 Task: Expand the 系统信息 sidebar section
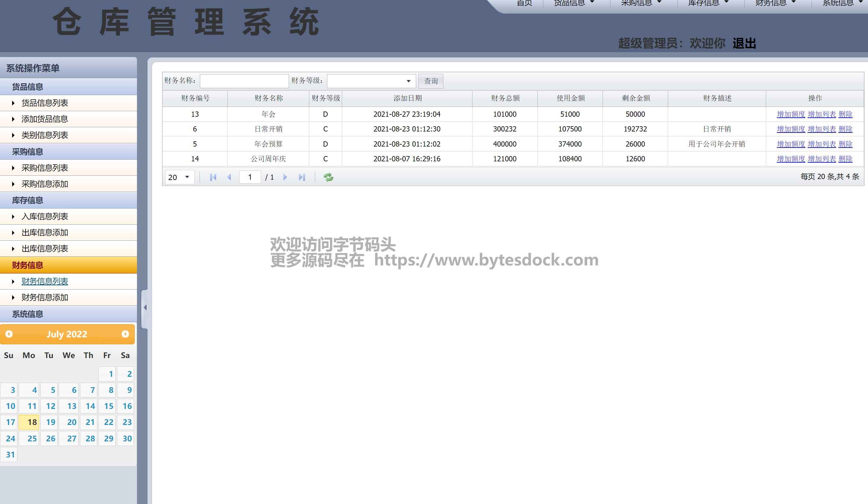click(x=28, y=314)
